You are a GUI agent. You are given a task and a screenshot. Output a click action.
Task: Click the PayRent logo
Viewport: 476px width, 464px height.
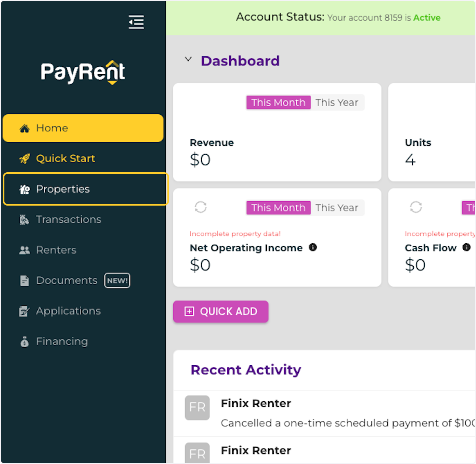[83, 73]
